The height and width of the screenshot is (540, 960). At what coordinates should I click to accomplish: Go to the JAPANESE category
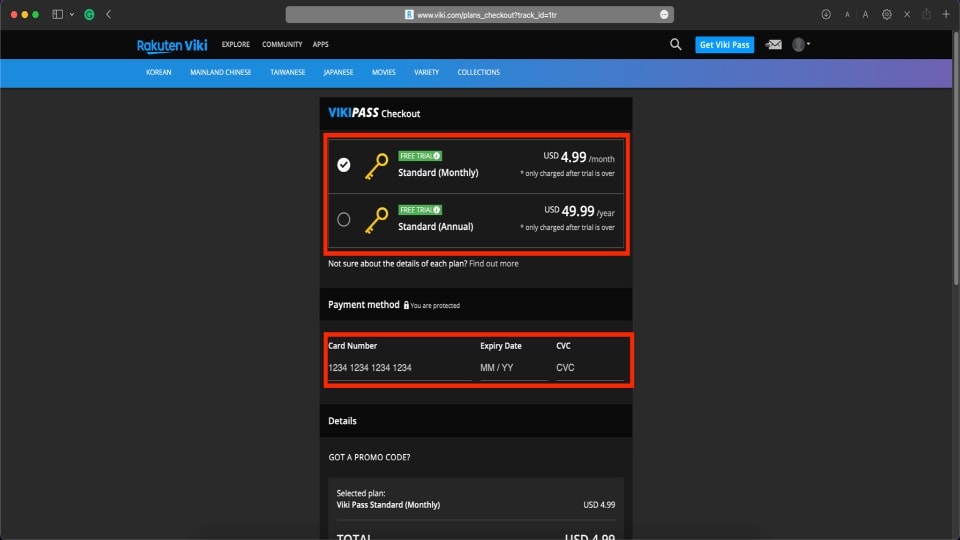[x=339, y=72]
